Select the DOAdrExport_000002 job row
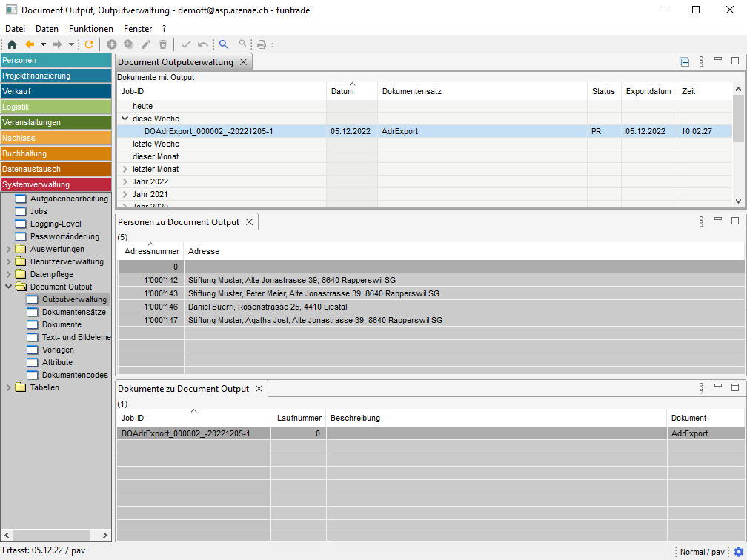 point(208,131)
